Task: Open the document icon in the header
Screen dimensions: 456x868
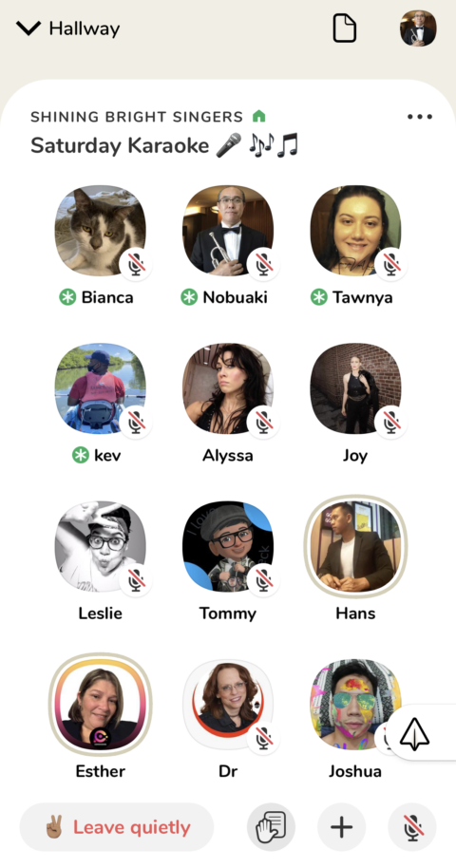Action: pyautogui.click(x=344, y=28)
